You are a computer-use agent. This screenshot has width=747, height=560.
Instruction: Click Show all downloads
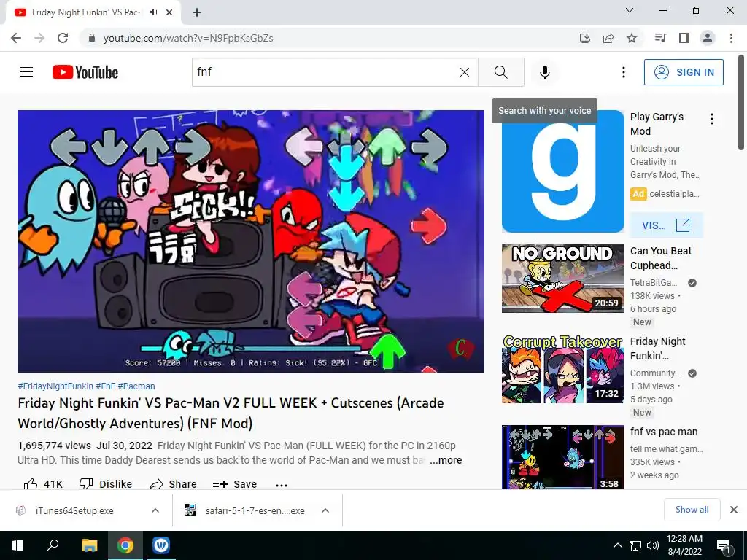(x=692, y=510)
